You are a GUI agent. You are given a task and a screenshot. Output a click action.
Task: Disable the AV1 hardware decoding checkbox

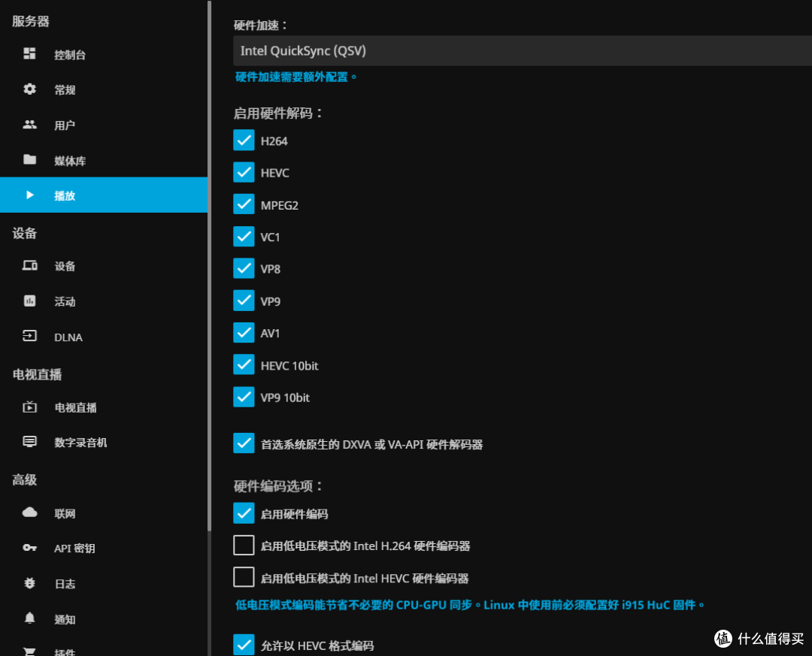(244, 333)
